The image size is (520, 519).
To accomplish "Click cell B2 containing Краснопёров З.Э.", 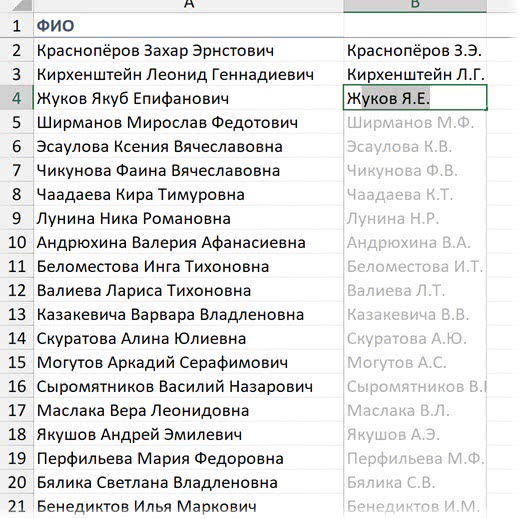I will coord(415,51).
